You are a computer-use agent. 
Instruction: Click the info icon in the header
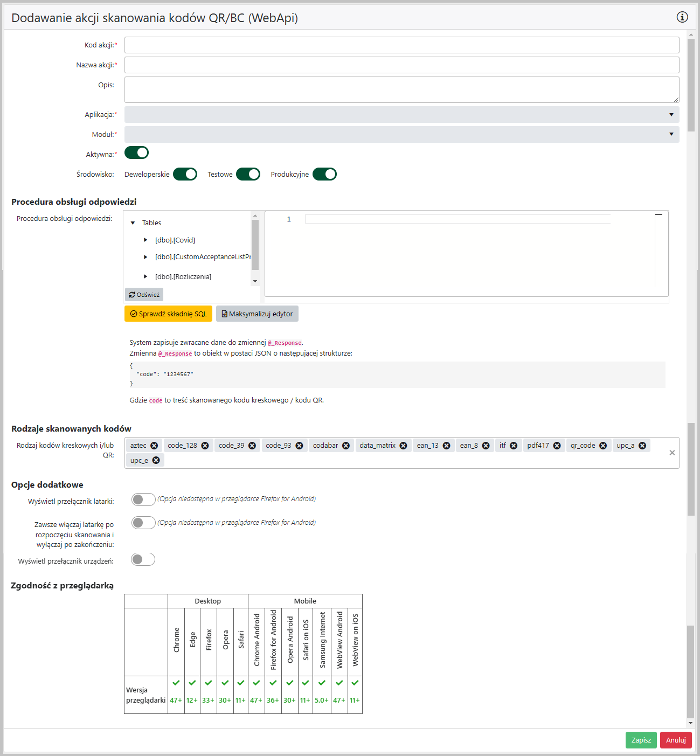[x=682, y=17]
